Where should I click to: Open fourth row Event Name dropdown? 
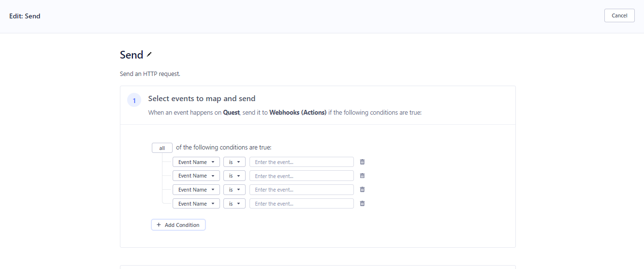[196, 204]
